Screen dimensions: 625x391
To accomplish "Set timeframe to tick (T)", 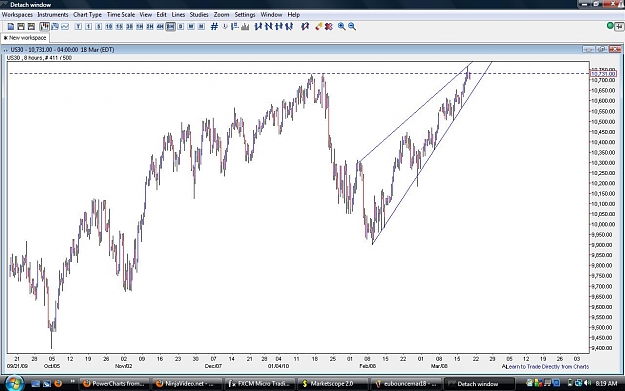I will tap(78, 27).
